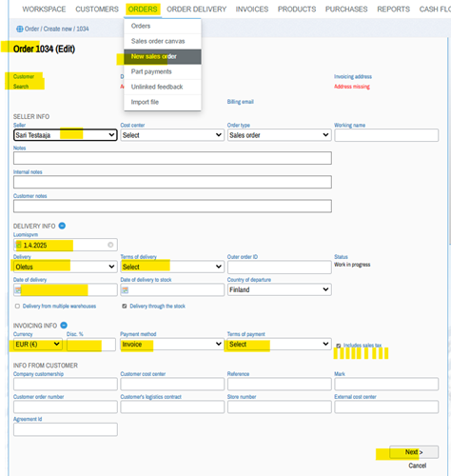Click the Cancel link
Viewport: 451px width, 476px height.
[417, 466]
